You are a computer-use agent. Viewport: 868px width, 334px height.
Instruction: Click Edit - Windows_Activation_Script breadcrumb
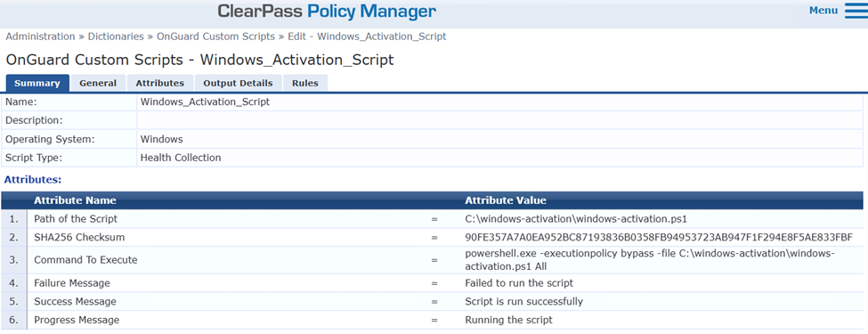(367, 37)
